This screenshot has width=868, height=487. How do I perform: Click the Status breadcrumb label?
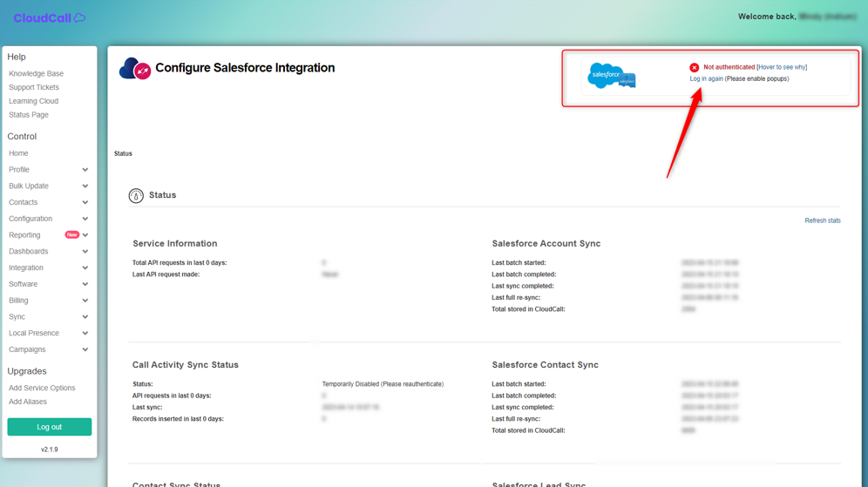(123, 153)
